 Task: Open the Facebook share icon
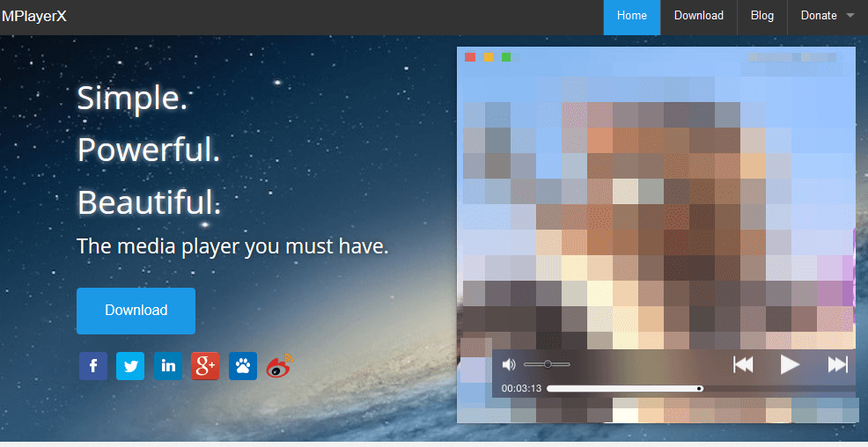click(92, 365)
